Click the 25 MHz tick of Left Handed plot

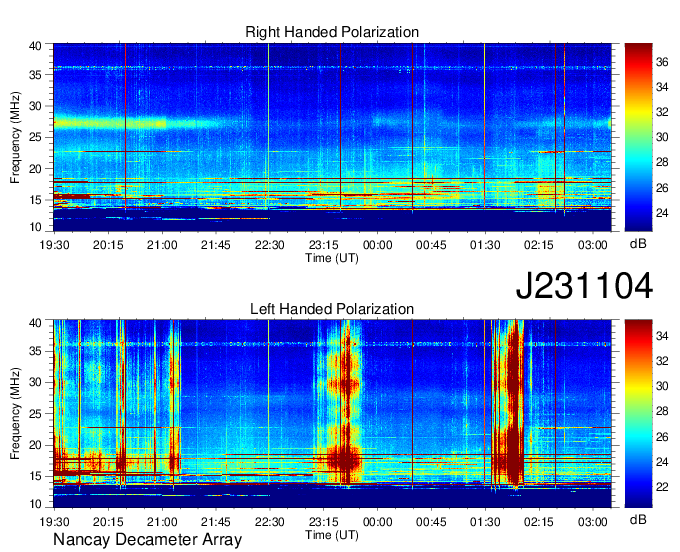coord(35,414)
